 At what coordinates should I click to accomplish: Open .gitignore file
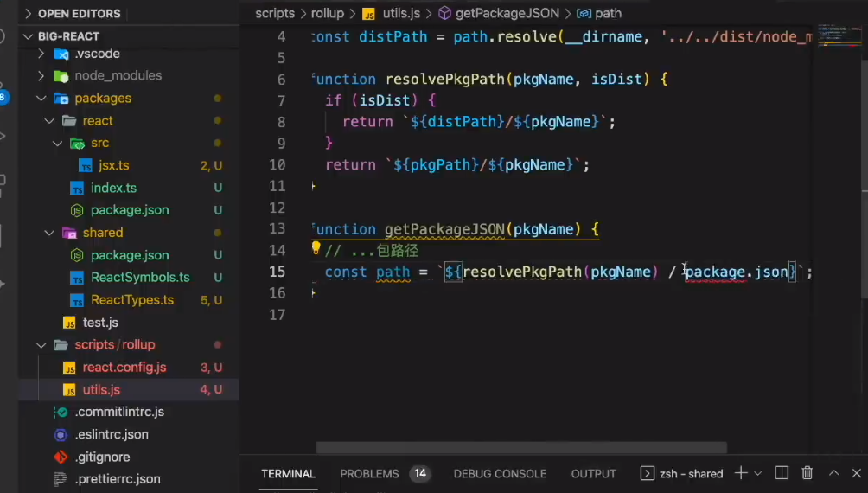[102, 457]
